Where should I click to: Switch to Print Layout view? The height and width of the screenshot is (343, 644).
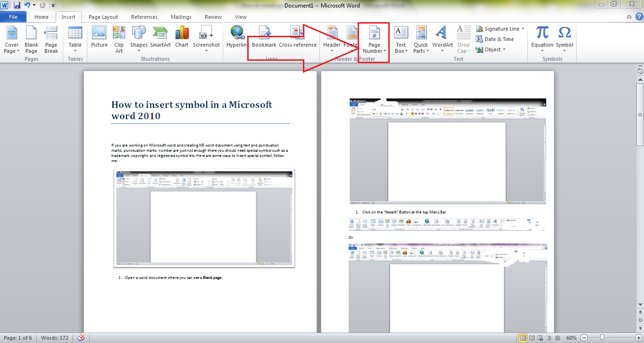(523, 338)
